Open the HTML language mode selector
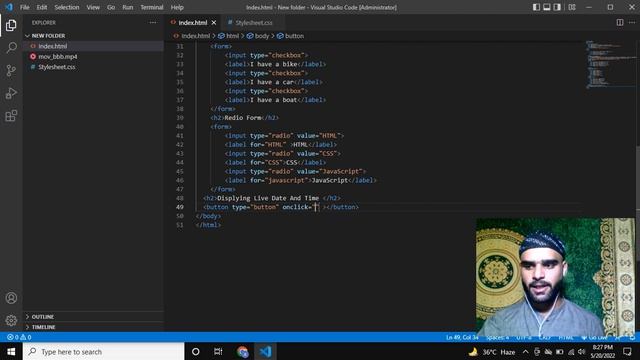The image size is (640, 360). point(566,338)
